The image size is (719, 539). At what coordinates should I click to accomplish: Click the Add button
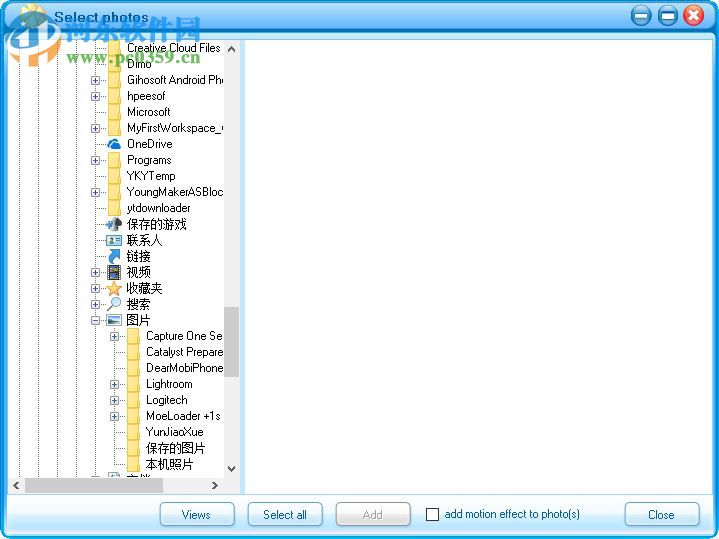(373, 514)
